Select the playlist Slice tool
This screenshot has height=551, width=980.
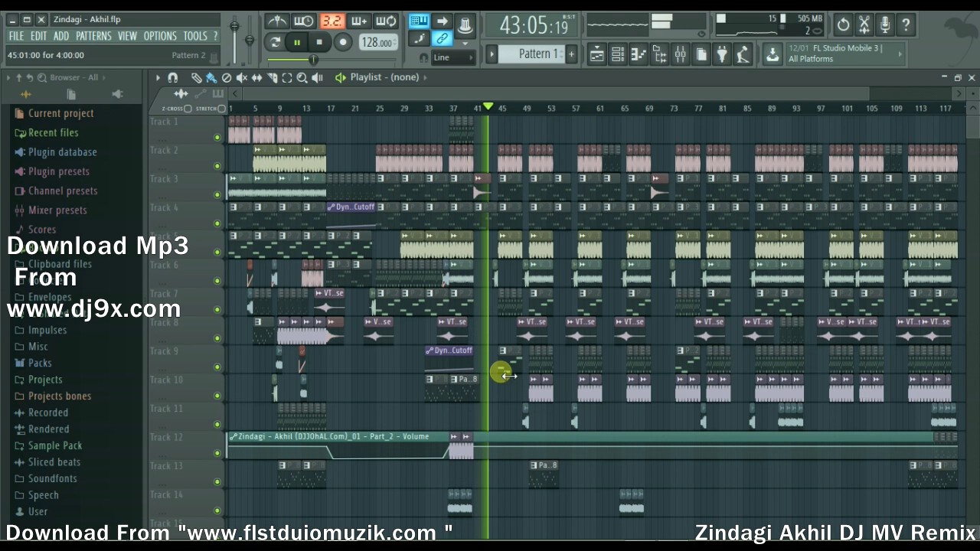click(x=272, y=77)
